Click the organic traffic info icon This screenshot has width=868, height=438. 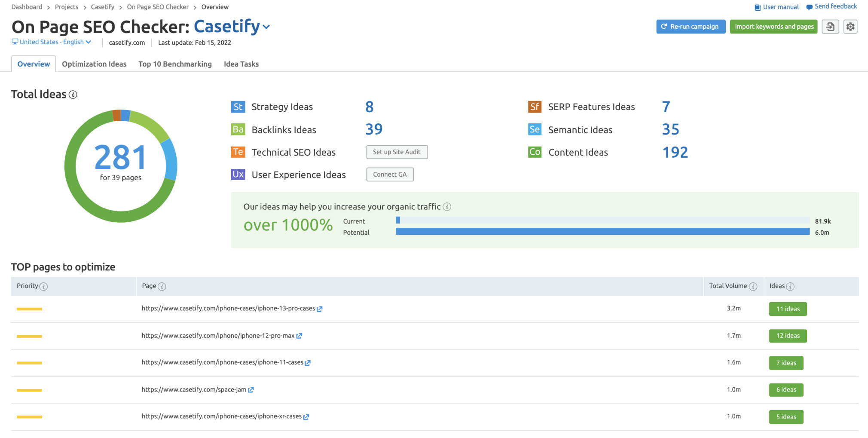[x=447, y=207]
